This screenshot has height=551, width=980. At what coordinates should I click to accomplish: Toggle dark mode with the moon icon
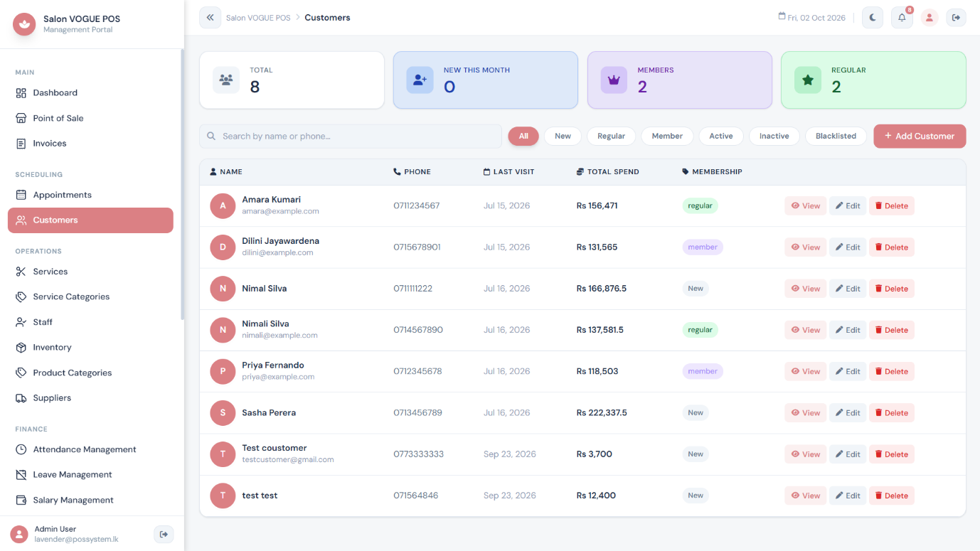(873, 18)
